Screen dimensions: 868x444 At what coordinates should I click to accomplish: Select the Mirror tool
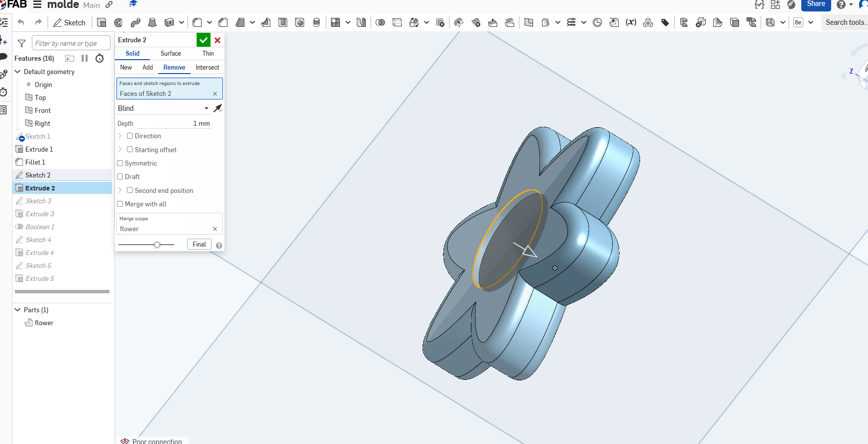[361, 22]
